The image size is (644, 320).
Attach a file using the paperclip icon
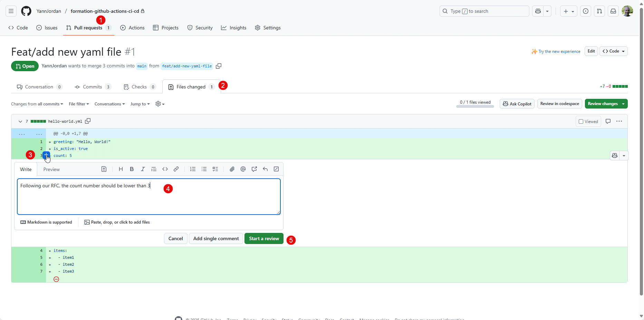click(232, 169)
